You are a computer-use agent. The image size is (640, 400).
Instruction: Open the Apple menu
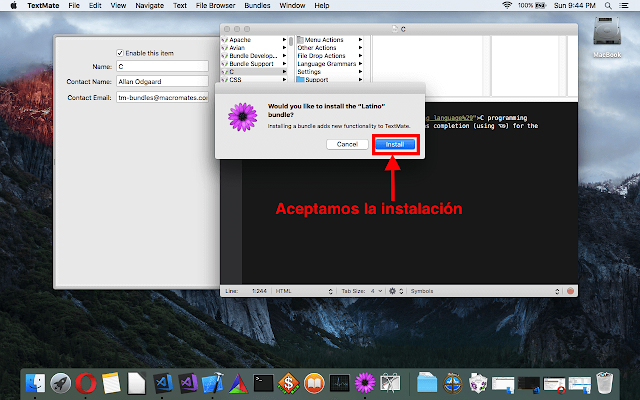(13, 5)
